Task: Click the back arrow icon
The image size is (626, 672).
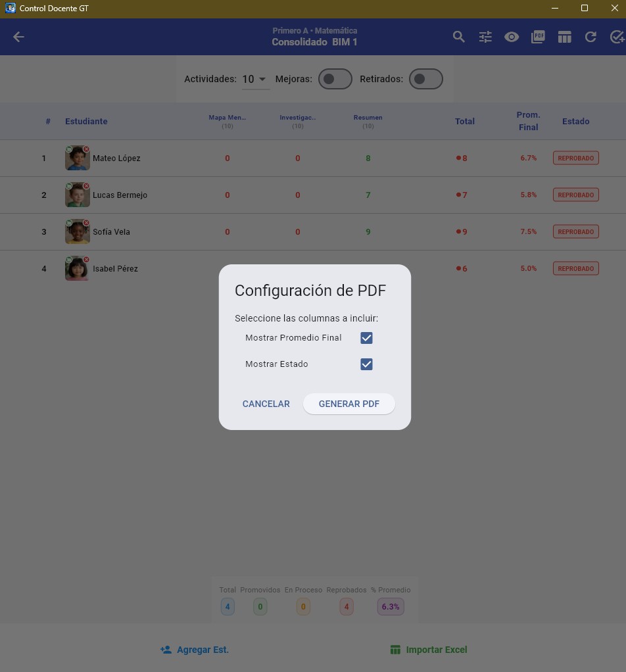Action: point(18,37)
